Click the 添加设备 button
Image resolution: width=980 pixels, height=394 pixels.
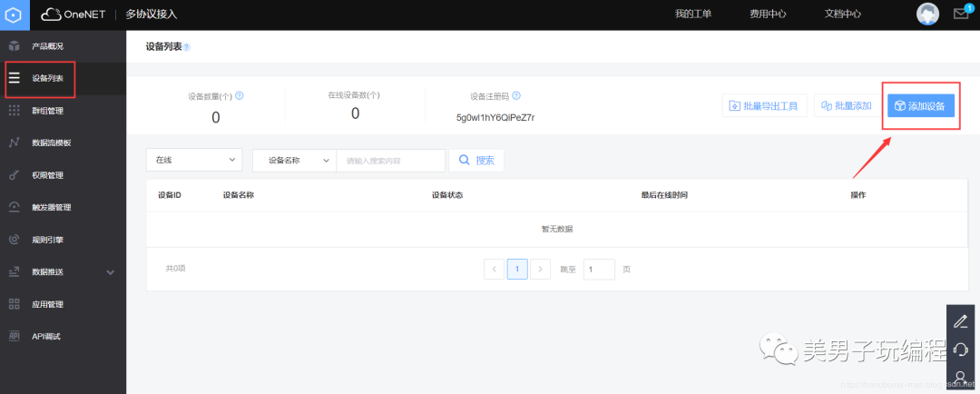[x=921, y=105]
